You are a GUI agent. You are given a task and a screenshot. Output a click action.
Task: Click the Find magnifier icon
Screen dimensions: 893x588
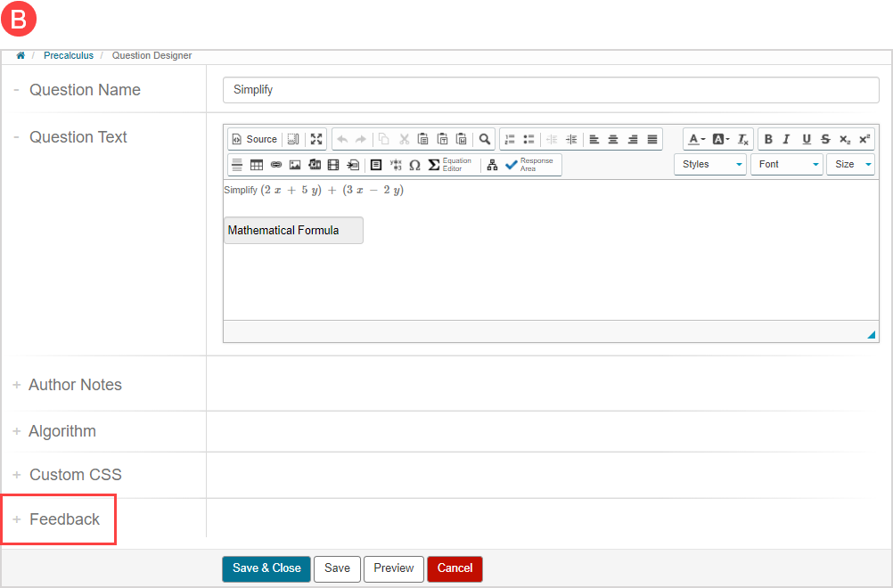pos(484,139)
